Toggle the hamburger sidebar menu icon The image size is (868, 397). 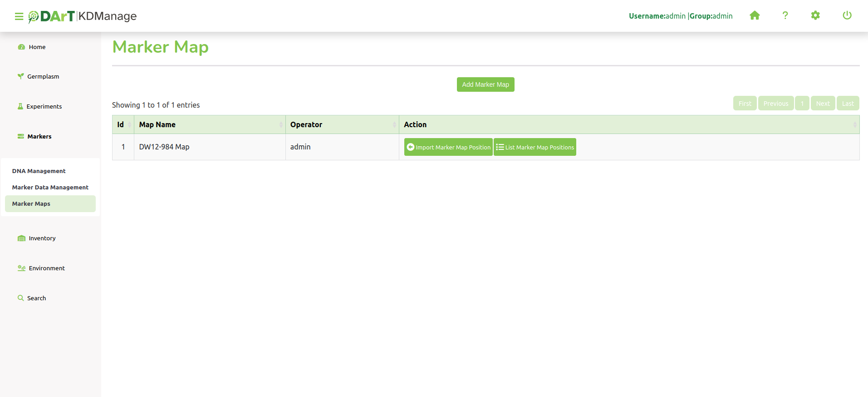[x=19, y=16]
